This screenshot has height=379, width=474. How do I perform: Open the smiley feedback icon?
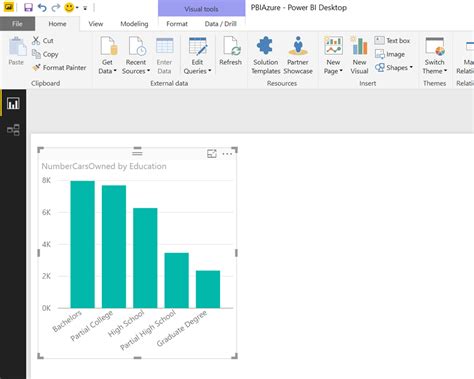coord(69,7)
